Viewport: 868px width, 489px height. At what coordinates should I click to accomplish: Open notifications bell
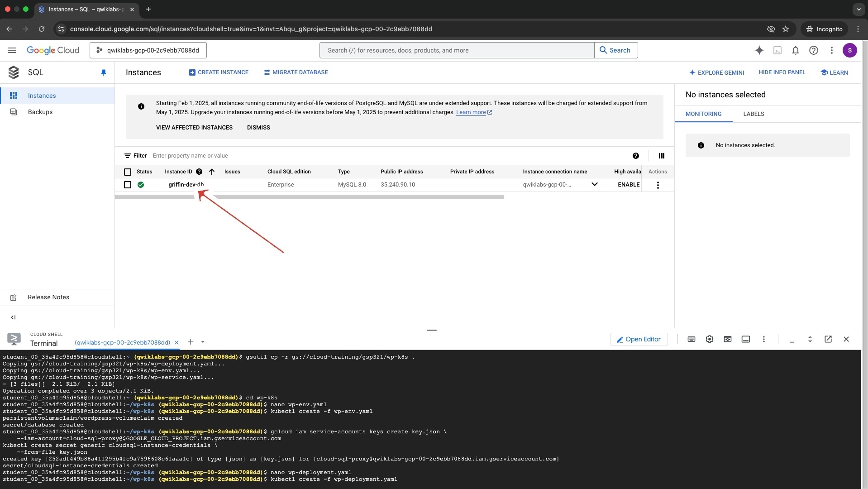(x=796, y=50)
